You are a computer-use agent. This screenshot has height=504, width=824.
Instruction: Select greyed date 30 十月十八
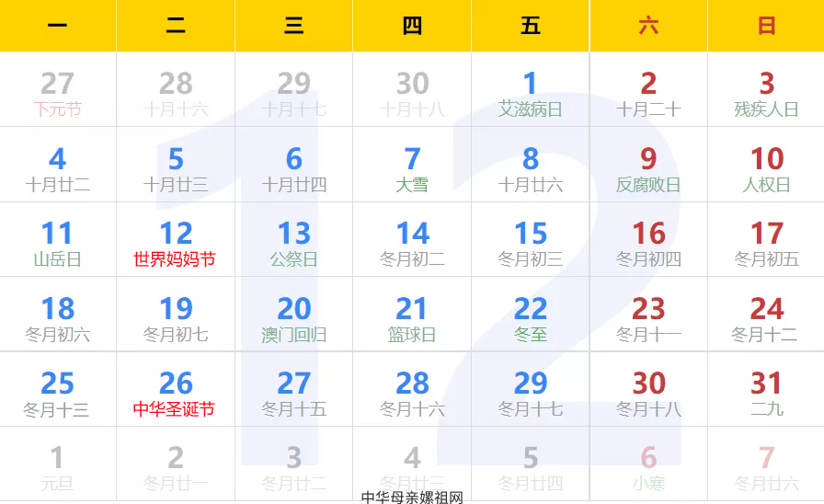(412, 90)
